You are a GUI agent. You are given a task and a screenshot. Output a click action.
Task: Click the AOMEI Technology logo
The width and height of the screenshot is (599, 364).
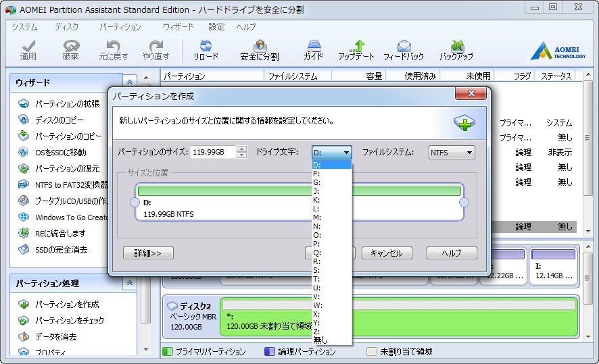[558, 51]
